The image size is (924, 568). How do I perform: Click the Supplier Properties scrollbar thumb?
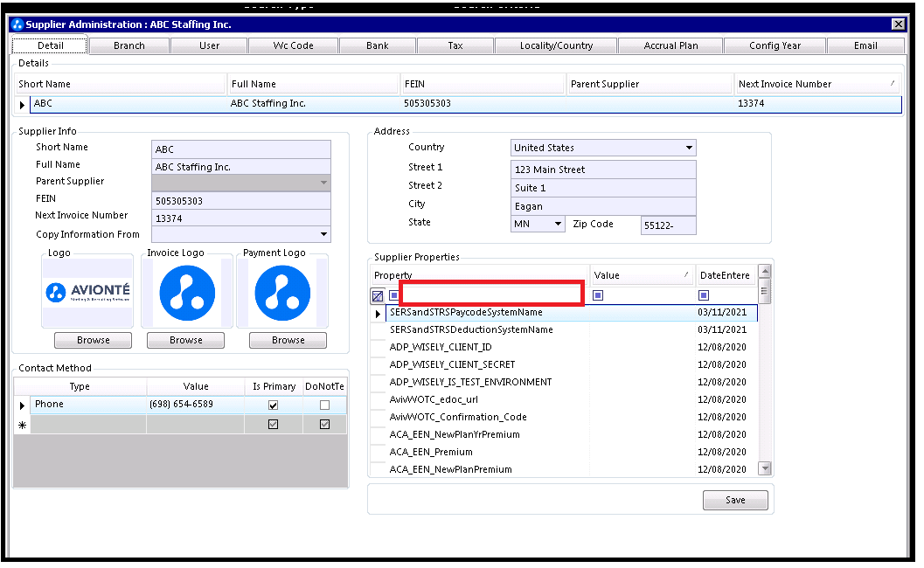[764, 292]
